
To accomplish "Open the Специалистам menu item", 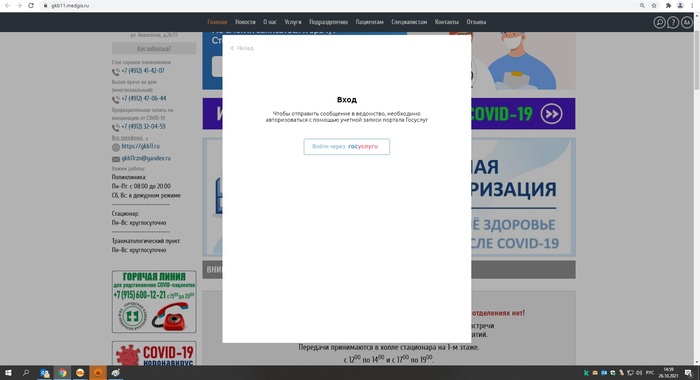I will coord(409,22).
